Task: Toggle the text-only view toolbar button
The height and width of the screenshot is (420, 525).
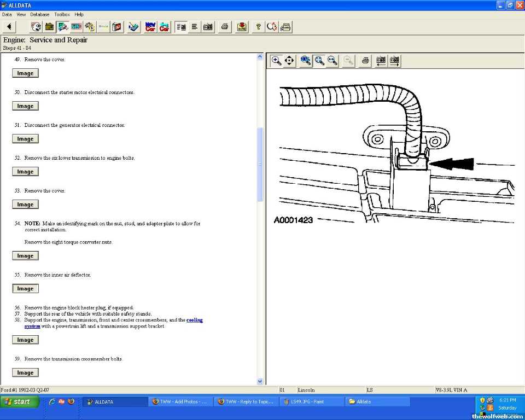Action: 194,26
